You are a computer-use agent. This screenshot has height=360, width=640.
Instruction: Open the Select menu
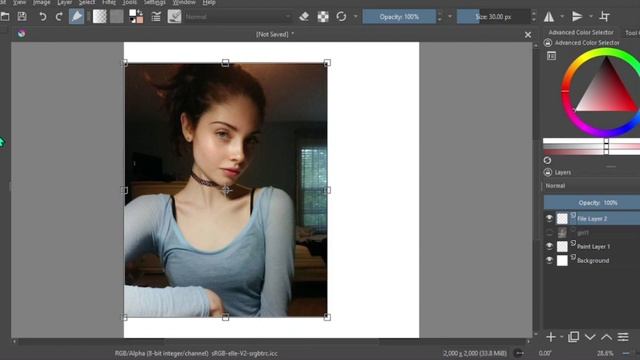(x=87, y=2)
